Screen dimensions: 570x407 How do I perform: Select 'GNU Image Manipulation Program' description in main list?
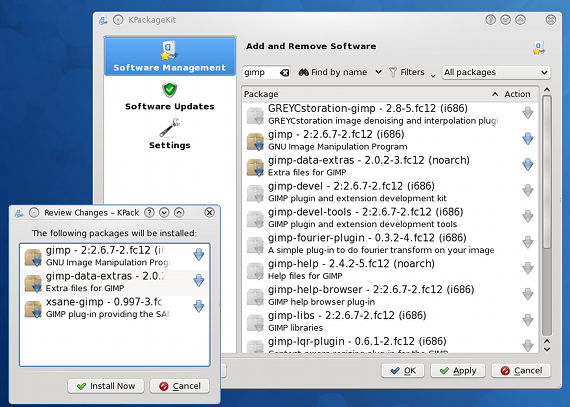[337, 147]
